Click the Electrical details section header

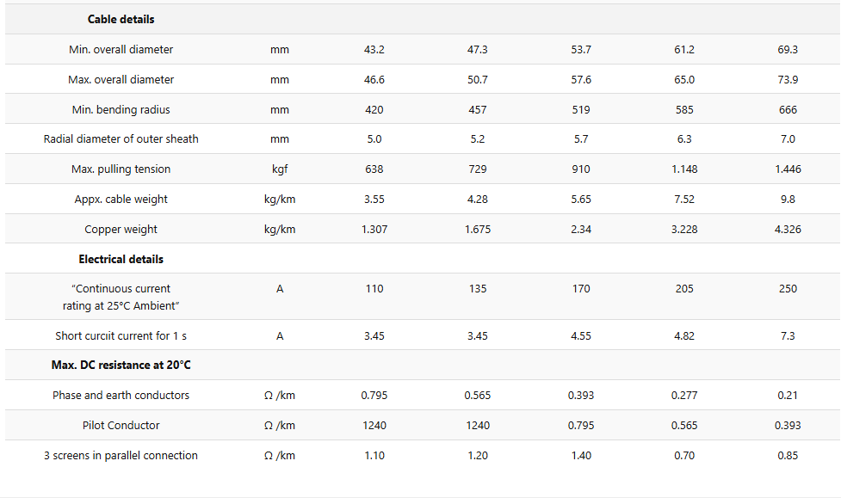pos(121,259)
